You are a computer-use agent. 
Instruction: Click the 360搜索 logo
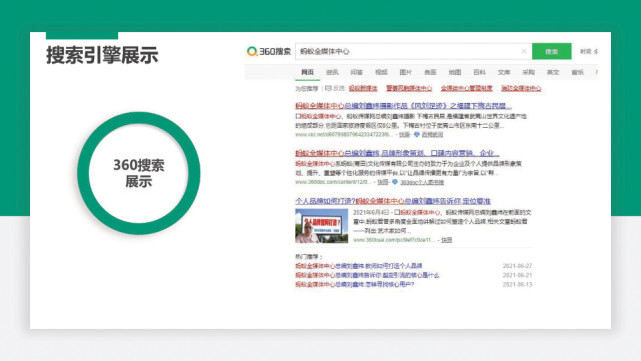(269, 52)
